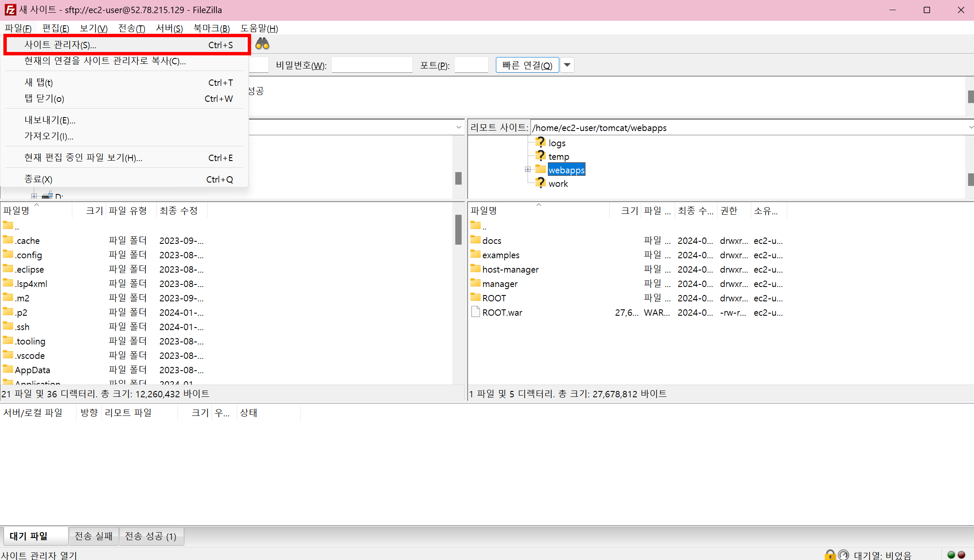Click the ROOT.war file icon

(476, 312)
